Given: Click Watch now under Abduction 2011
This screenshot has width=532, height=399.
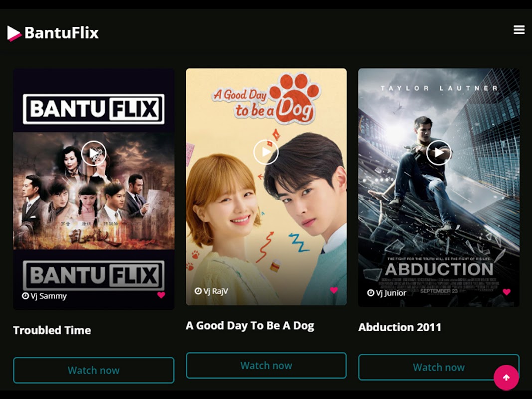Looking at the screenshot, I should click(x=439, y=367).
